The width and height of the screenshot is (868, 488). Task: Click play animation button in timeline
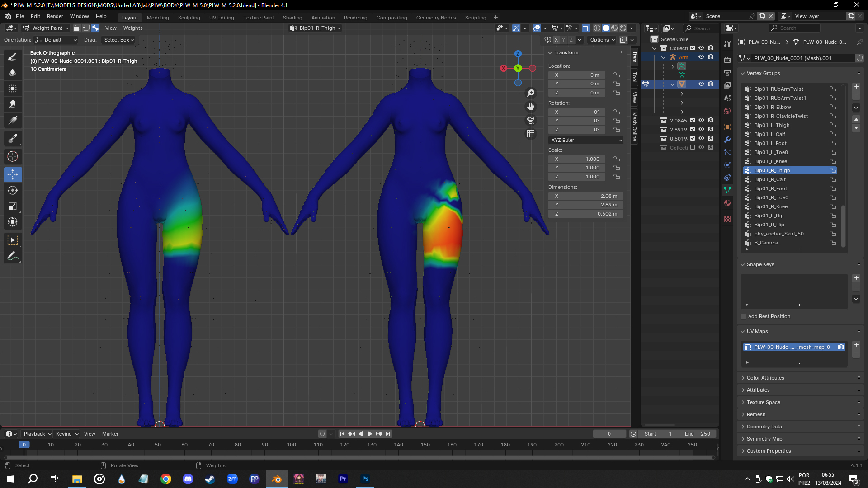click(x=369, y=434)
